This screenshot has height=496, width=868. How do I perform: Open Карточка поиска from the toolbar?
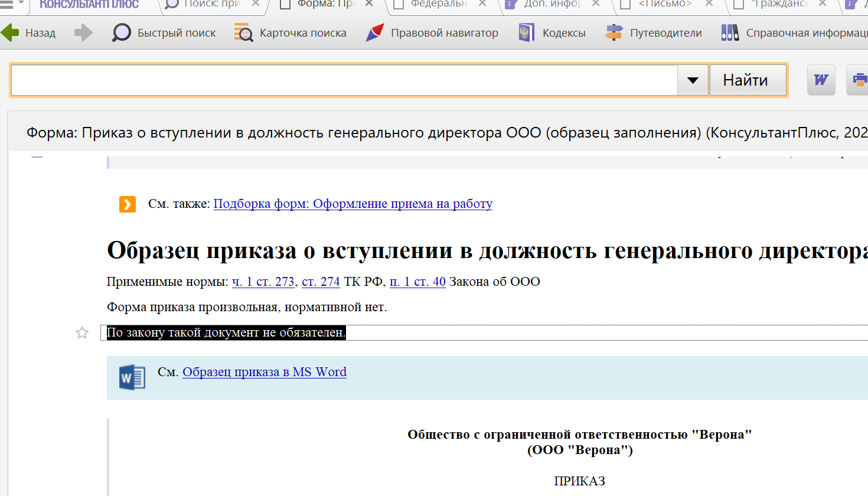(291, 32)
